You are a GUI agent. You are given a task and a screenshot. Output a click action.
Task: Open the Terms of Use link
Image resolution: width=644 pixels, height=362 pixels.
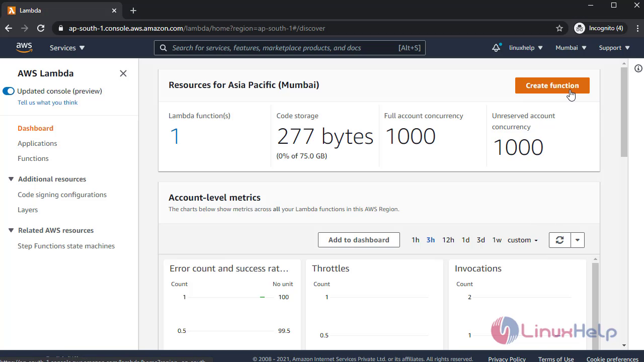556,359
